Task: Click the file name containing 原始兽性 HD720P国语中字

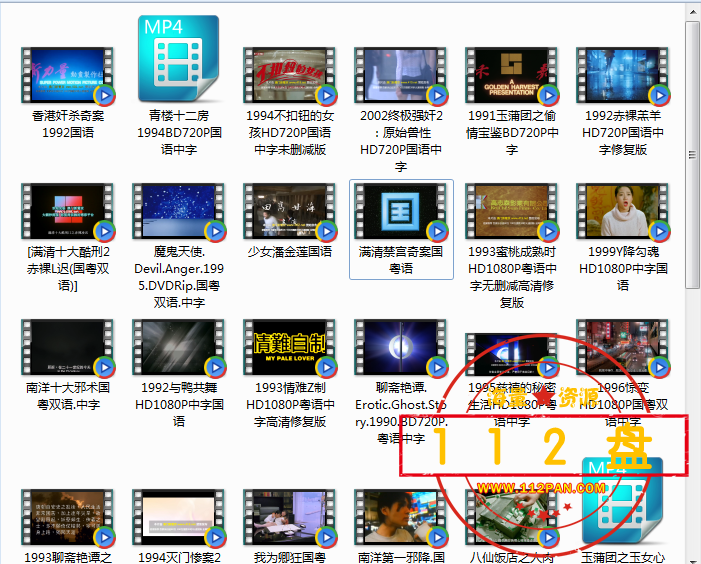Action: tap(401, 141)
